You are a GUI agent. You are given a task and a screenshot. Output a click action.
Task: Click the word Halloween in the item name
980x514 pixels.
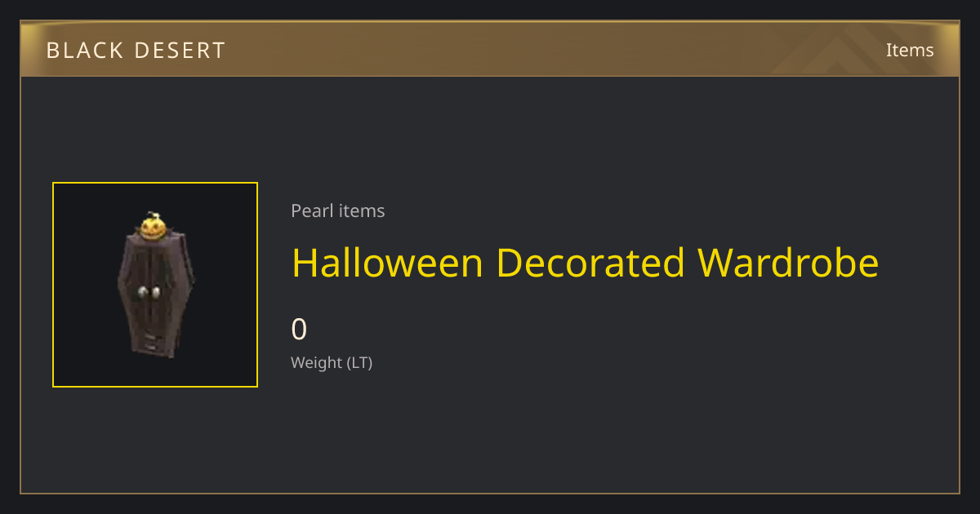tap(389, 263)
